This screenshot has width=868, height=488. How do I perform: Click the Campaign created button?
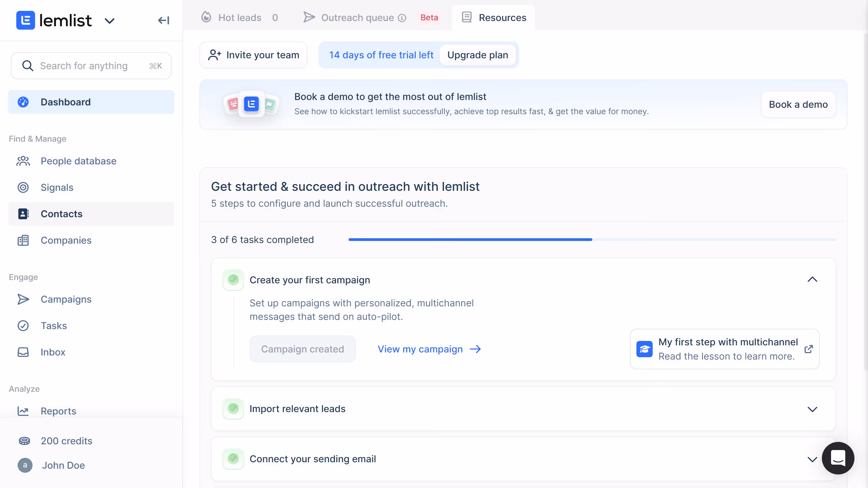coord(302,349)
